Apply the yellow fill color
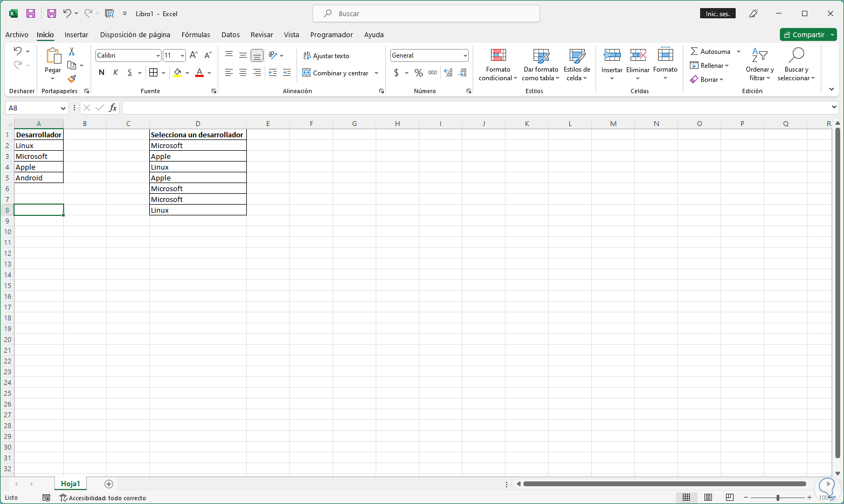844x504 pixels. pos(177,73)
